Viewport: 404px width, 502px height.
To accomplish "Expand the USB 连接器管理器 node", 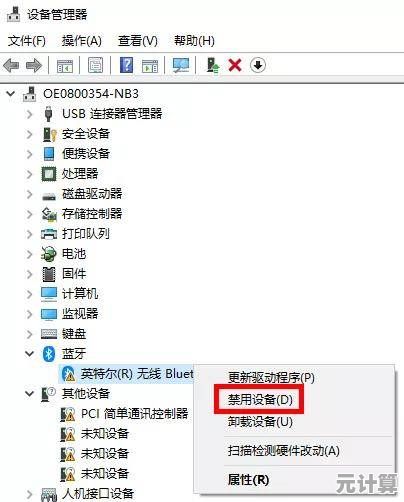I will [29, 114].
